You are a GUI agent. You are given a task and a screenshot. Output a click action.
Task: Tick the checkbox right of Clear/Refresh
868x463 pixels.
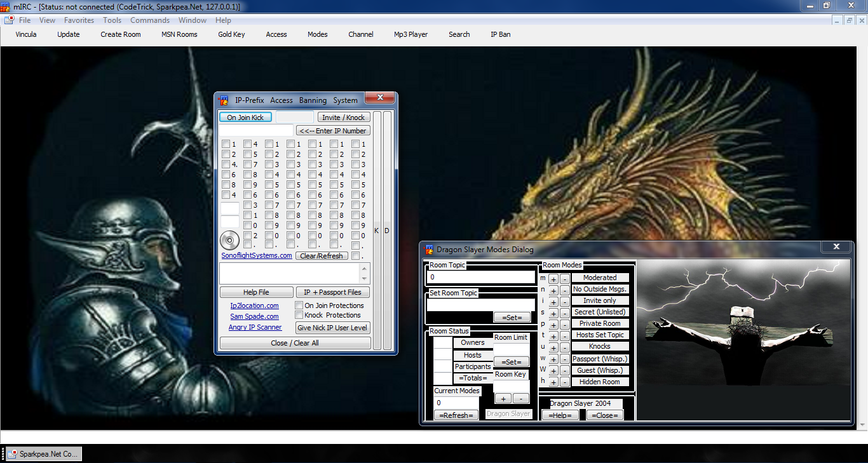[x=356, y=256]
